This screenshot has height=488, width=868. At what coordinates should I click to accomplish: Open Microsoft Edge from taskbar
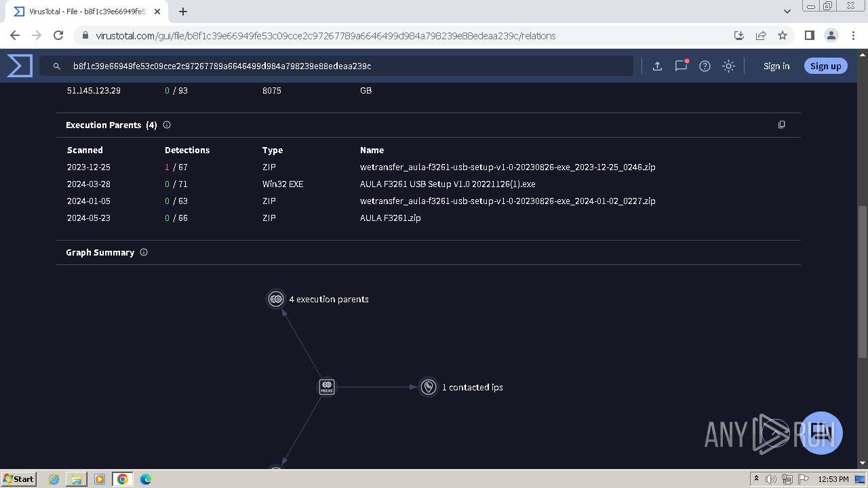click(x=145, y=479)
